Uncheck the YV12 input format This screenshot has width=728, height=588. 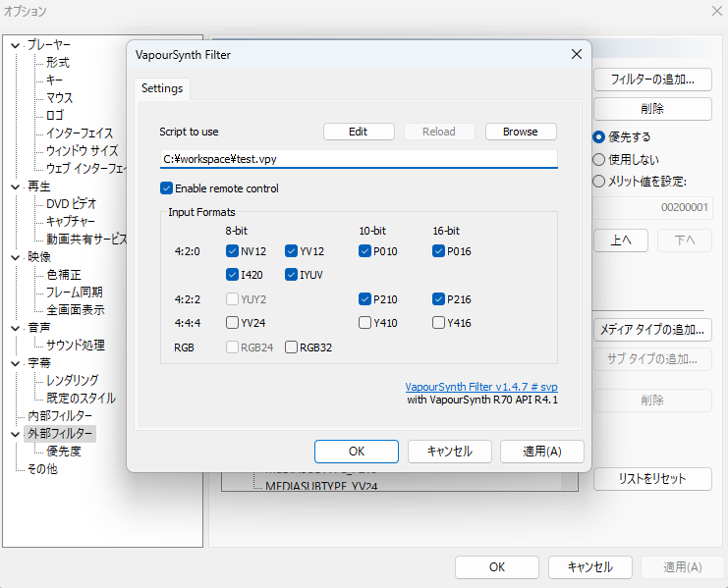[291, 251]
